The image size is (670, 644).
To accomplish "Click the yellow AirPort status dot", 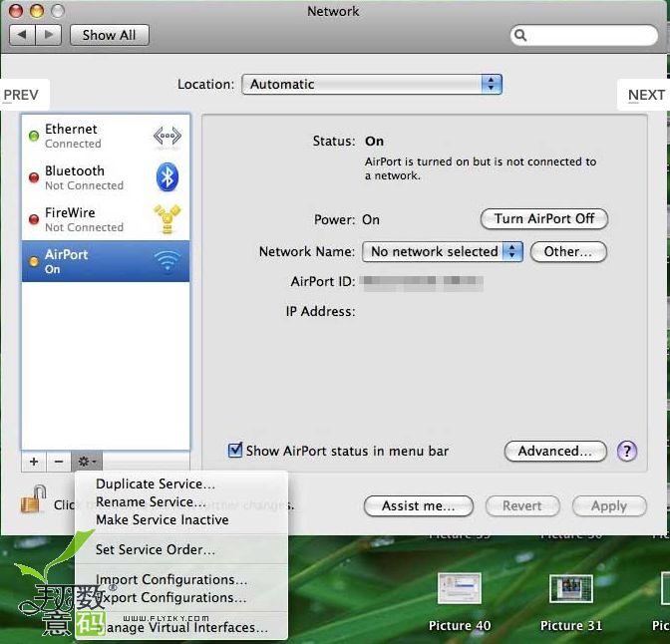I will (x=34, y=261).
